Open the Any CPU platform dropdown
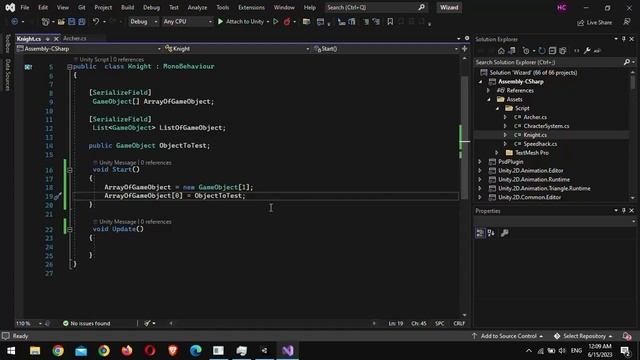This screenshot has width=640, height=360. 187,22
